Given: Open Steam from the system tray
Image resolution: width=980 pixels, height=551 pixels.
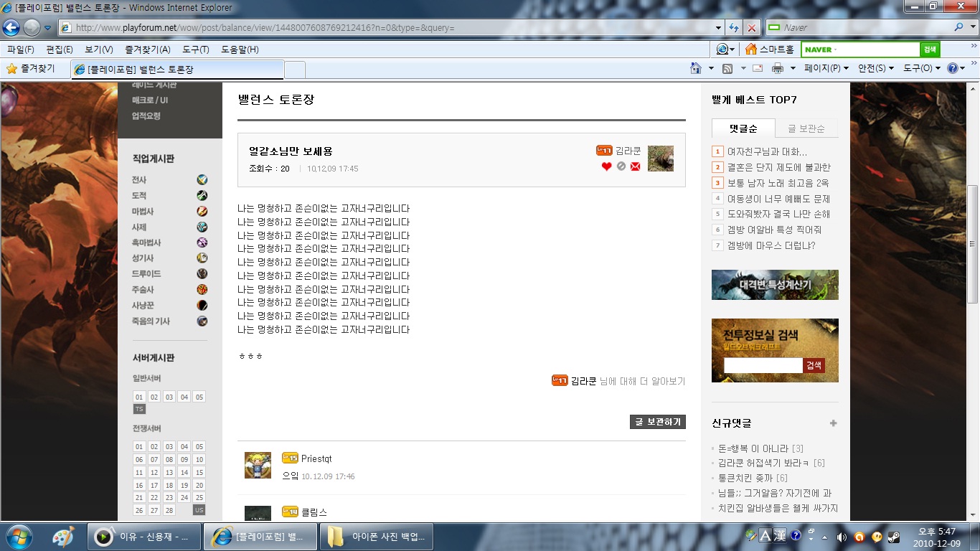Looking at the screenshot, I should pyautogui.click(x=894, y=537).
